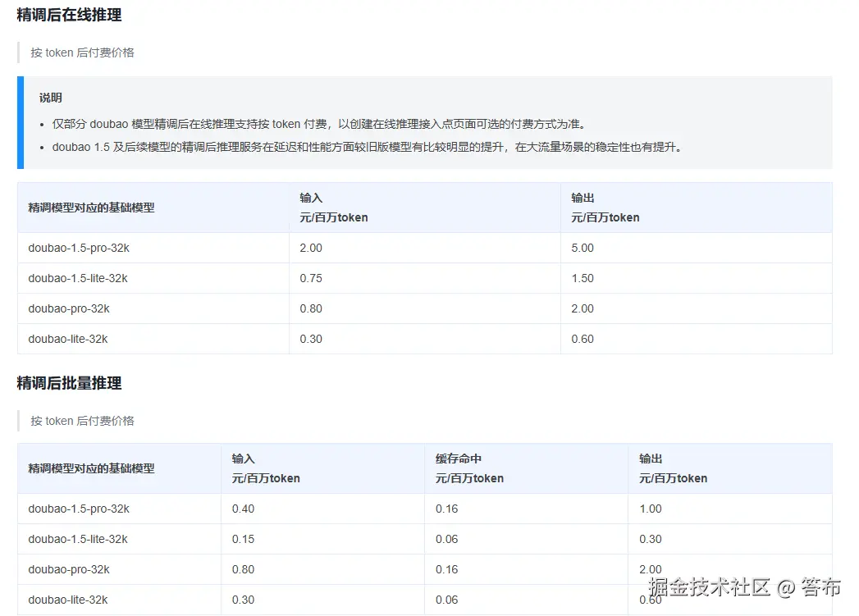Click cache-hit price 0.06 for doubao-1.5-lite-32k

tap(447, 539)
